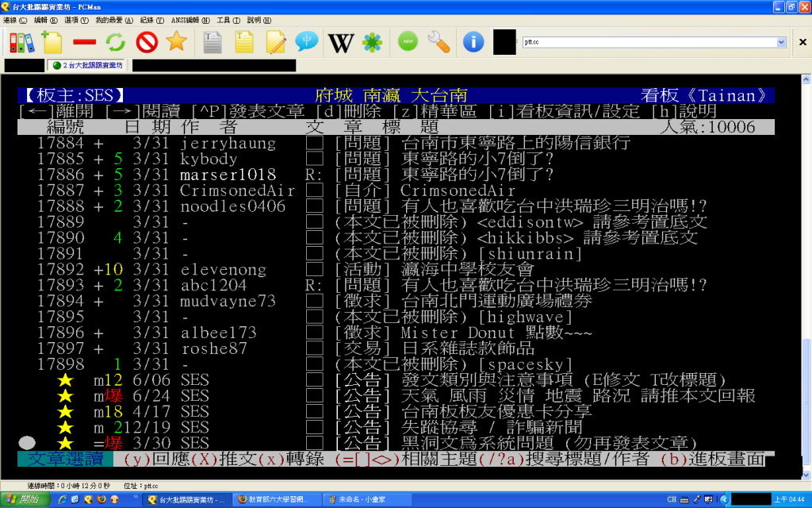Click the gray document copy icon
This screenshot has height=508, width=812.
(213, 41)
